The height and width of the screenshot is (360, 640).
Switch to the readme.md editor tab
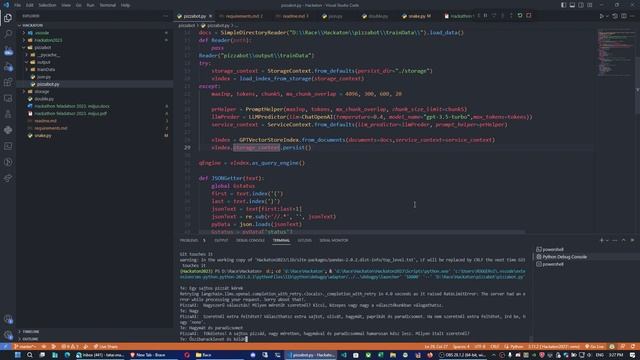coord(293,16)
